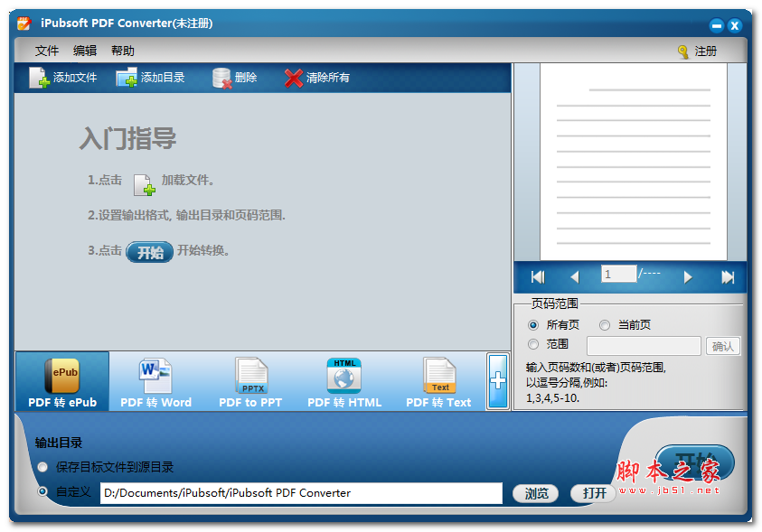This screenshot has height=532, width=762.
Task: Go to the previous preview page
Action: [576, 277]
